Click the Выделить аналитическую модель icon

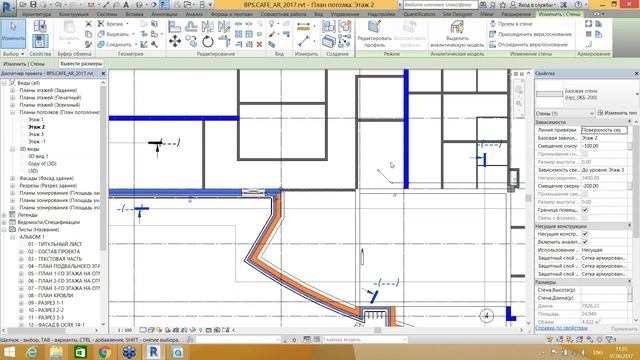(x=457, y=27)
